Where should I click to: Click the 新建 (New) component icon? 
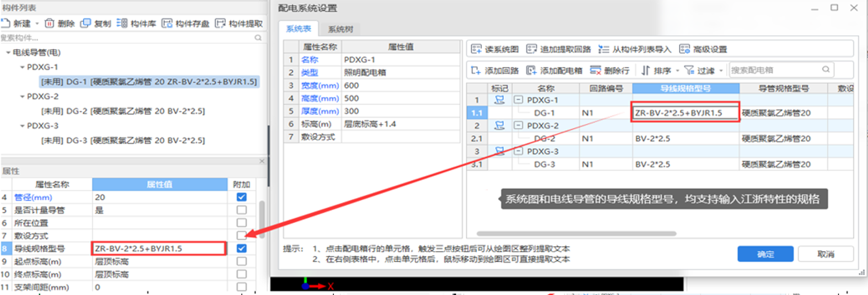pyautogui.click(x=5, y=23)
